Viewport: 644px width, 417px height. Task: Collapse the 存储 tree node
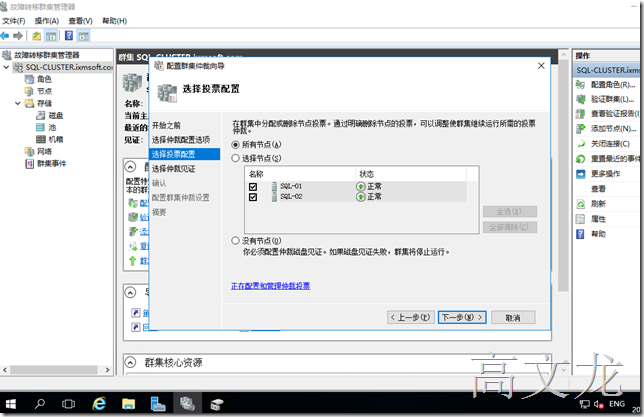click(18, 103)
